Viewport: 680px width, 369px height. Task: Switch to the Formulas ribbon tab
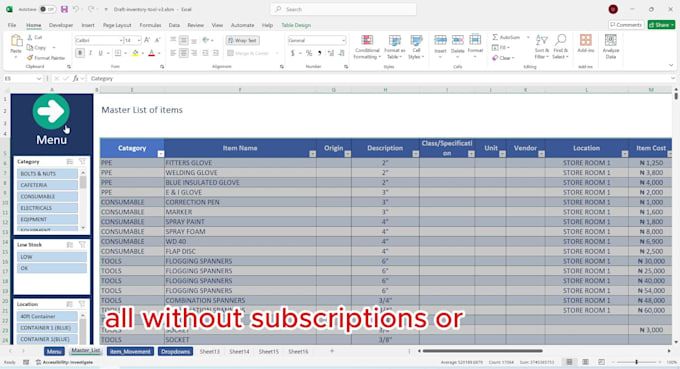tap(150, 25)
